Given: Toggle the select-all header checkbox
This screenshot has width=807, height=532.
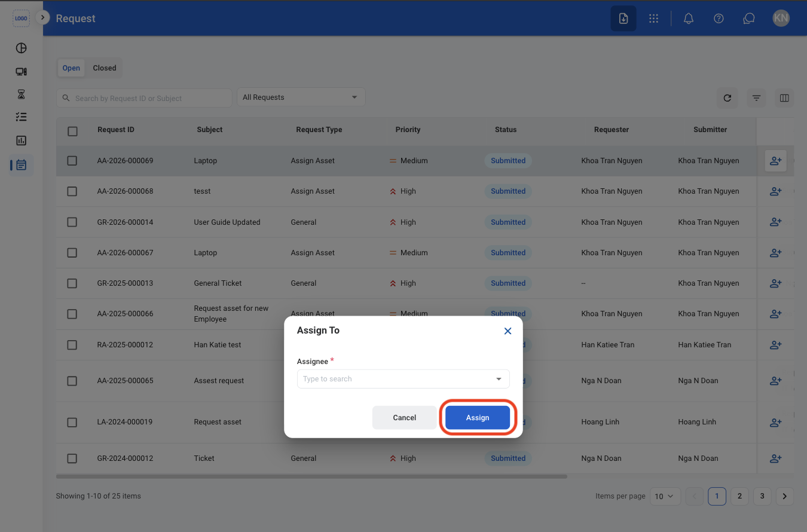Looking at the screenshot, I should click(x=72, y=131).
